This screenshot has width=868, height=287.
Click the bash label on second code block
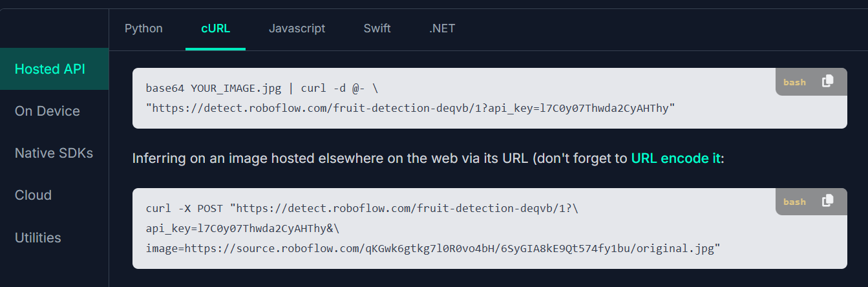794,202
